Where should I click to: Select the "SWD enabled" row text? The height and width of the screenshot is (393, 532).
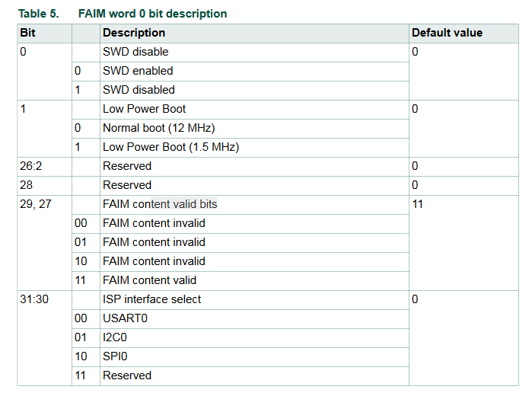138,71
